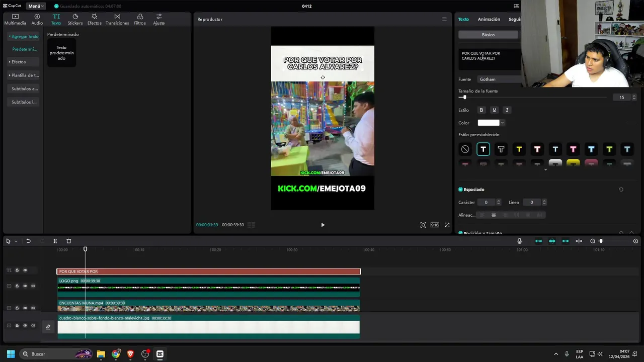Click the pencil cover edit icon
Image resolution: width=644 pixels, height=362 pixels.
[48, 327]
